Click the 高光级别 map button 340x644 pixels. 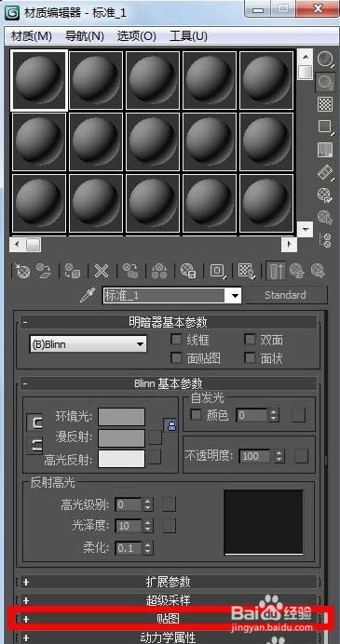click(169, 504)
